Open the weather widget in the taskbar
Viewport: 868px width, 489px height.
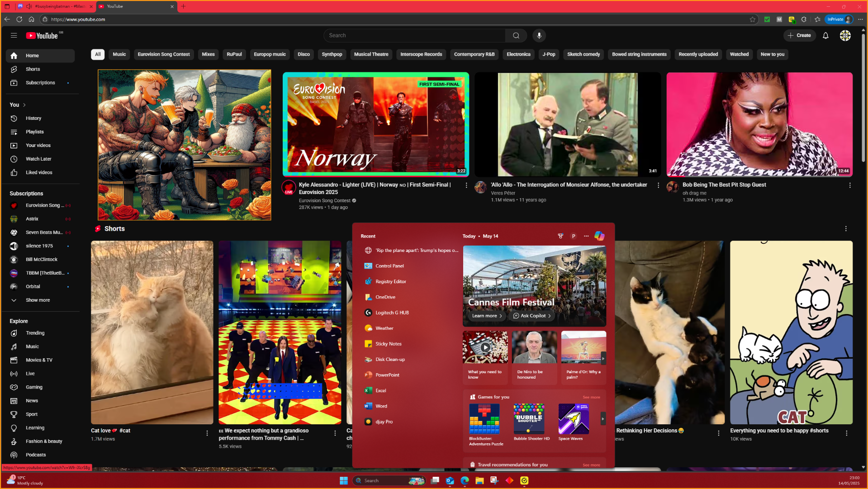[25, 480]
